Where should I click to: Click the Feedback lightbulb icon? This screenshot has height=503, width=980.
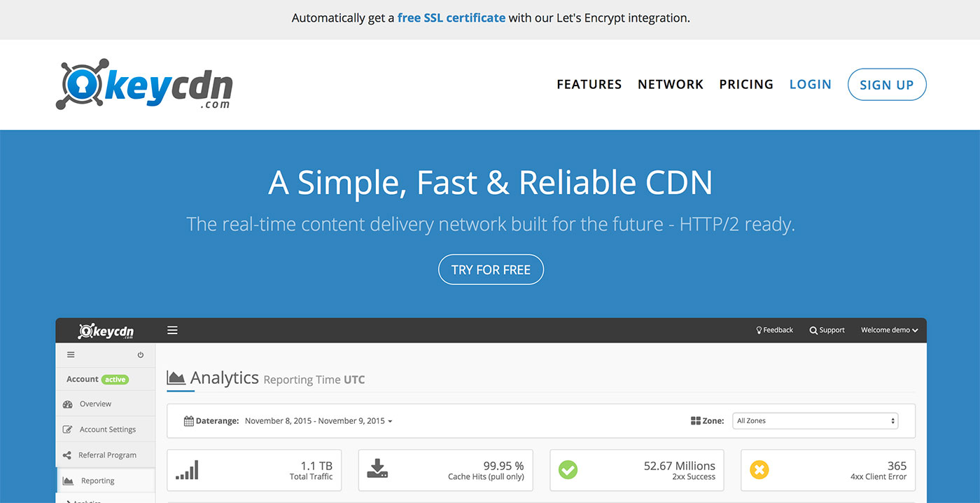tap(759, 330)
